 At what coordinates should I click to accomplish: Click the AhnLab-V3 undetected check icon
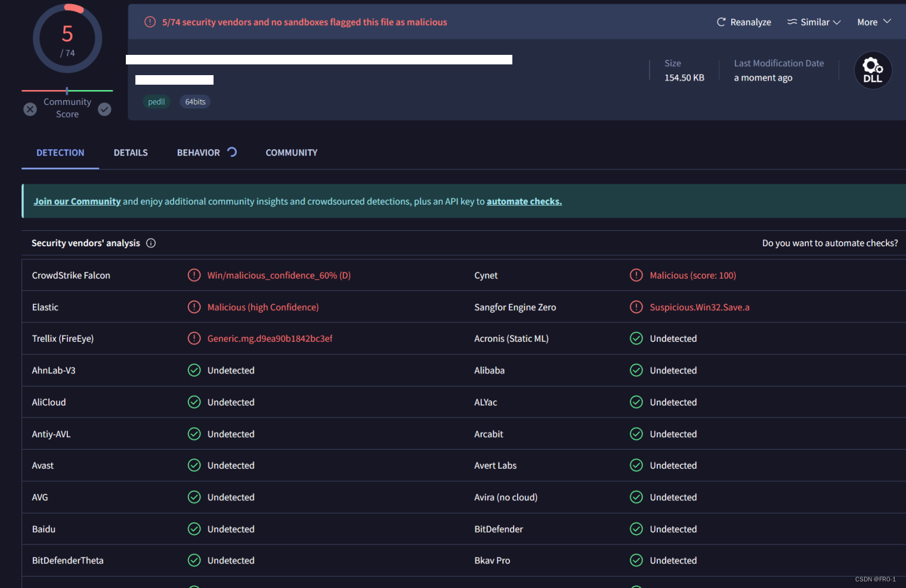coord(194,370)
